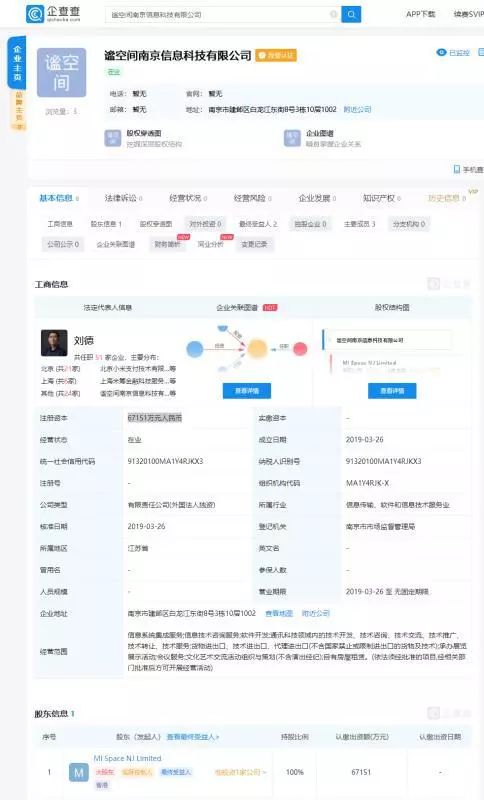Click the 谧空间 company logo thumbnail
The height and width of the screenshot is (800, 484).
pos(62,73)
